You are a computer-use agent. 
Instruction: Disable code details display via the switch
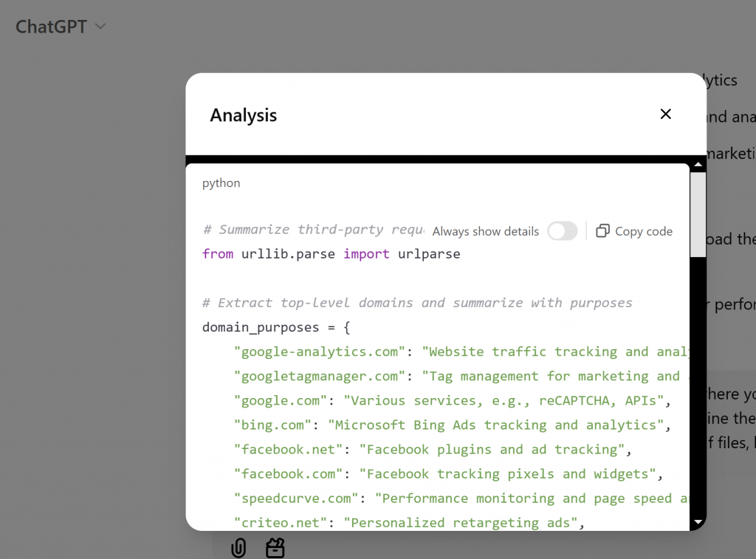563,231
